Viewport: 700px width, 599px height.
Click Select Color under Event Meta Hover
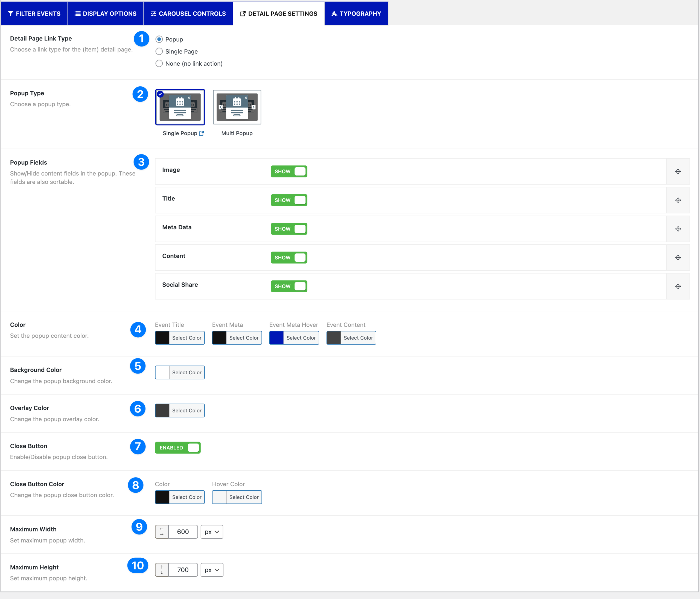tap(301, 338)
